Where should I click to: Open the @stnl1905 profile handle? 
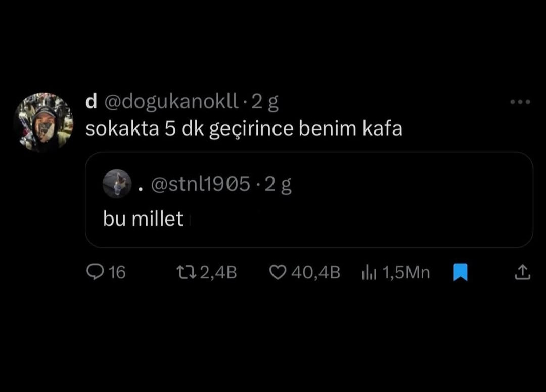pos(201,185)
